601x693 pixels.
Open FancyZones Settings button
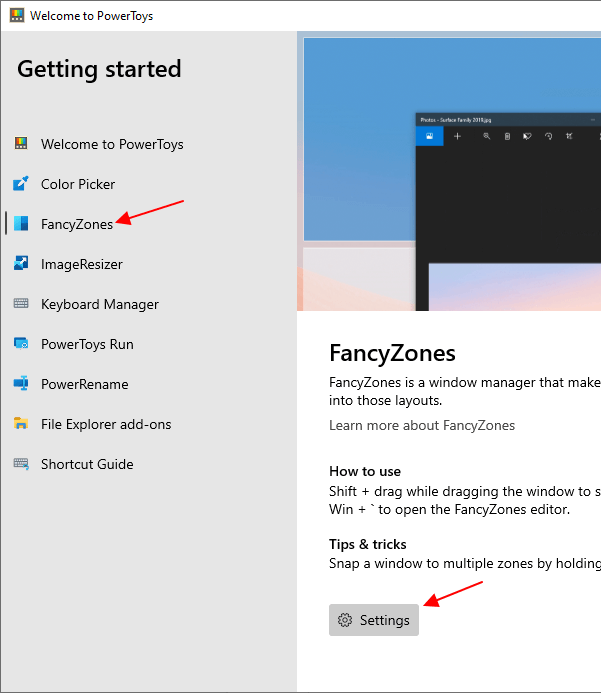pyautogui.click(x=374, y=620)
